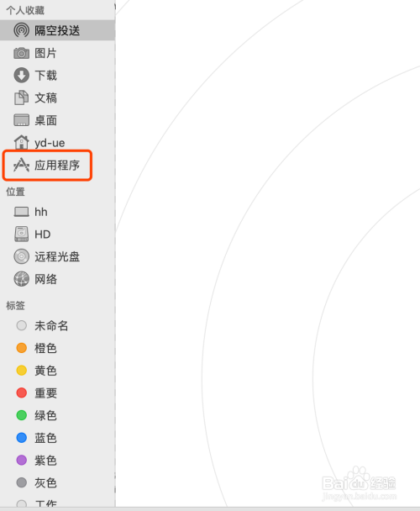Screen dimensions: 420x511
Task: Click the home icon for yd-ue
Action: tap(22, 142)
